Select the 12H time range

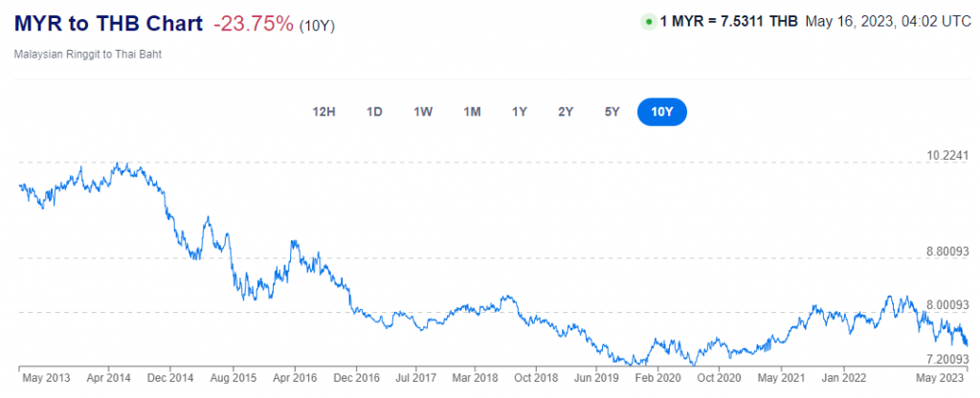coord(323,112)
